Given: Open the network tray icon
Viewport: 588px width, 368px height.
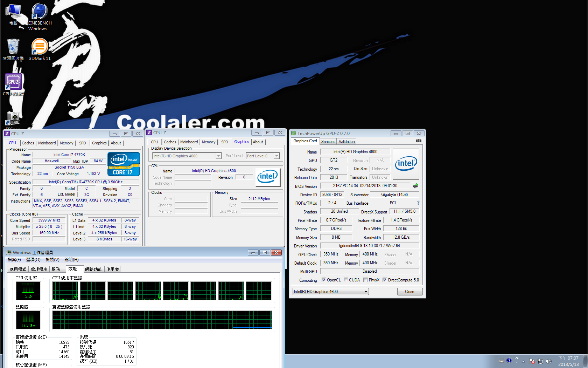Looking at the screenshot, I should click(x=540, y=361).
